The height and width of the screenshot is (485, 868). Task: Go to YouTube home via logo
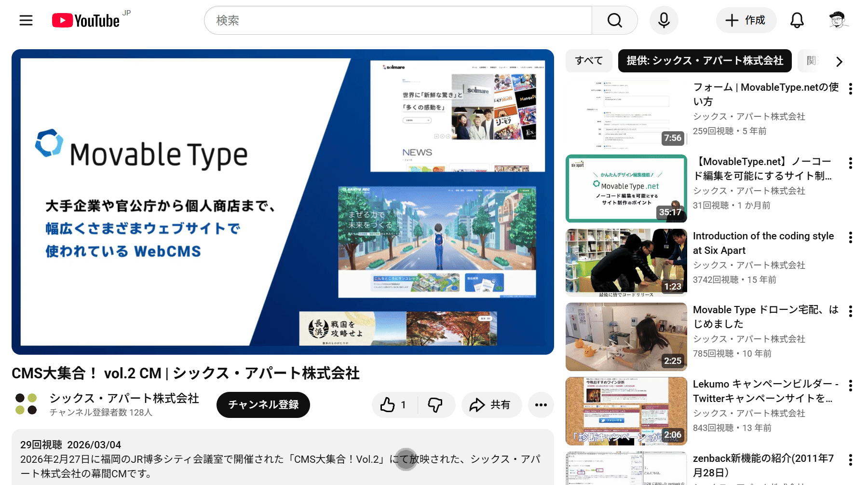point(86,20)
